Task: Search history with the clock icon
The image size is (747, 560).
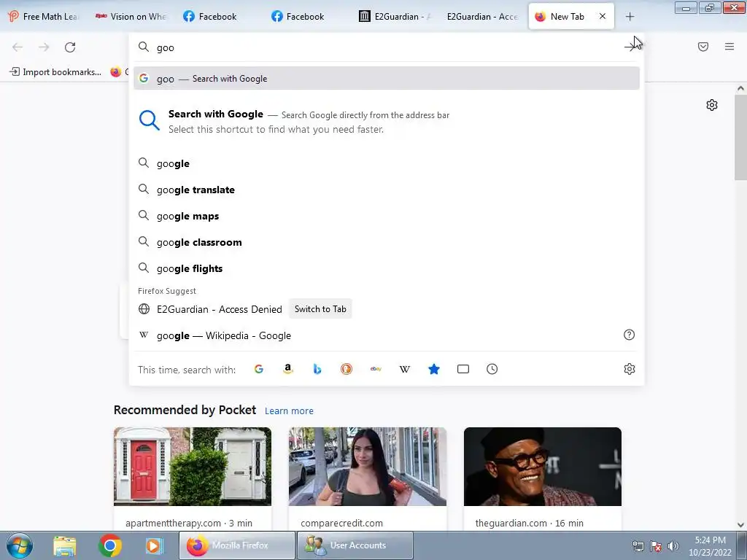Action: click(x=492, y=369)
